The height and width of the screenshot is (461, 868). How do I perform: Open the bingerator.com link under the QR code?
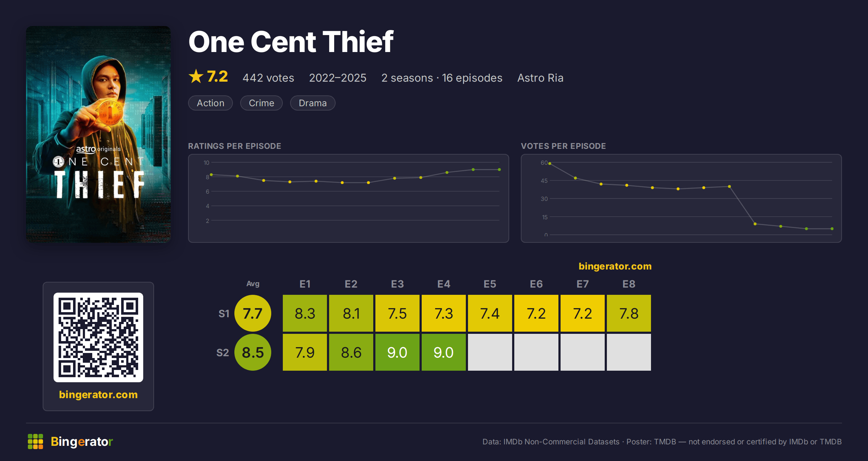coord(98,395)
